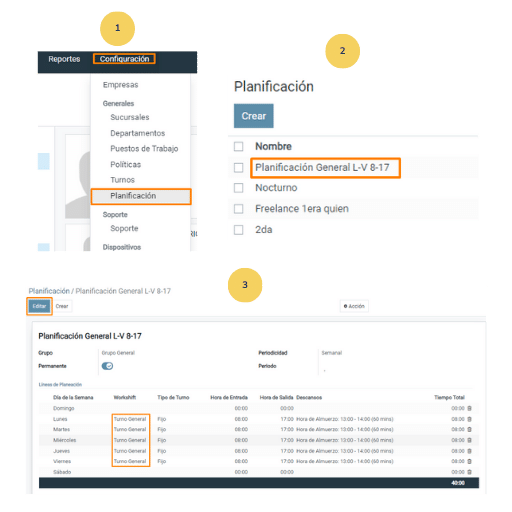Click trash icon on the Lunes row
This screenshot has width=512, height=512.
click(469, 419)
